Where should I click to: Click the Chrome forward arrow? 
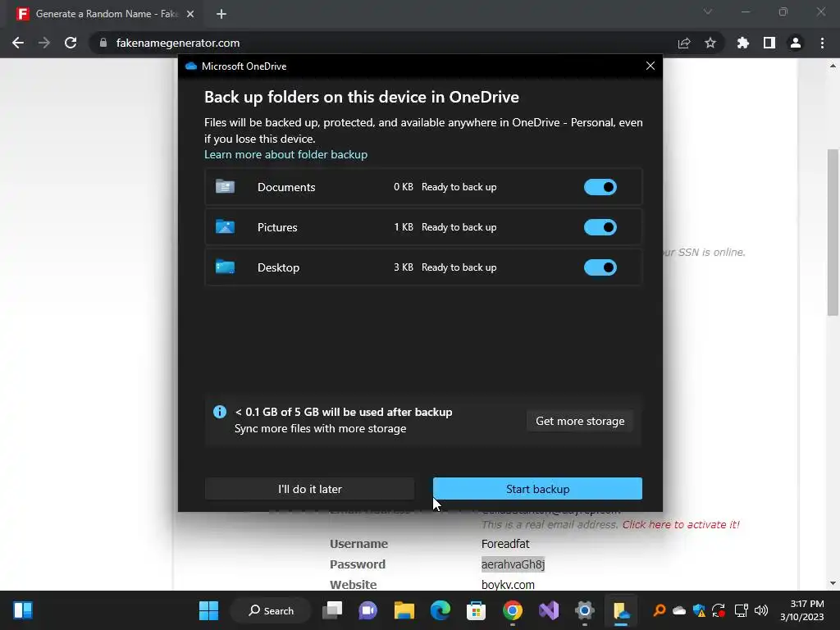coord(44,43)
